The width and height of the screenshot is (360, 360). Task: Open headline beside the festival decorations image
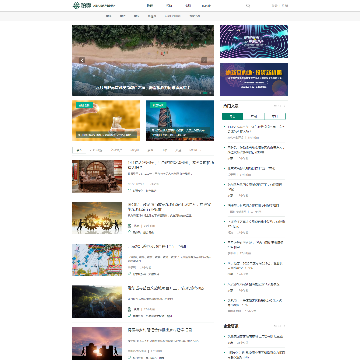(157, 246)
